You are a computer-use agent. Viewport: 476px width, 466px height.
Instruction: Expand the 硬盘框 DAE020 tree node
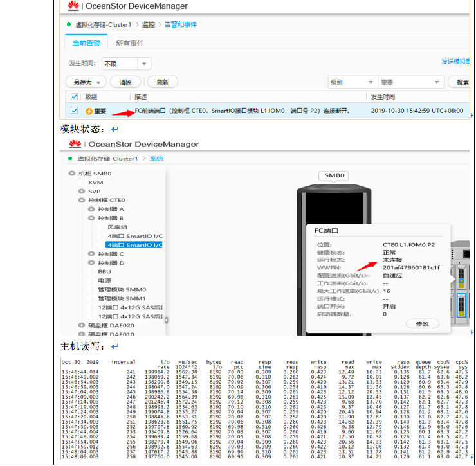[x=82, y=325]
